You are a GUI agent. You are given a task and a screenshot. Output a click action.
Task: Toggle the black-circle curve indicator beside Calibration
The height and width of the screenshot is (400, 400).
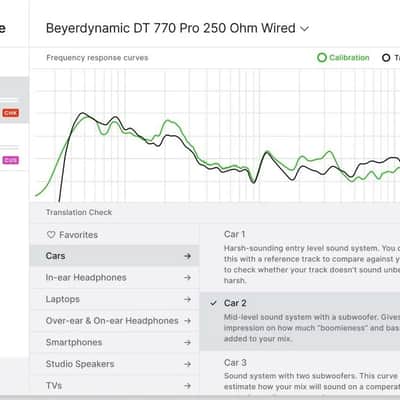pyautogui.click(x=386, y=58)
